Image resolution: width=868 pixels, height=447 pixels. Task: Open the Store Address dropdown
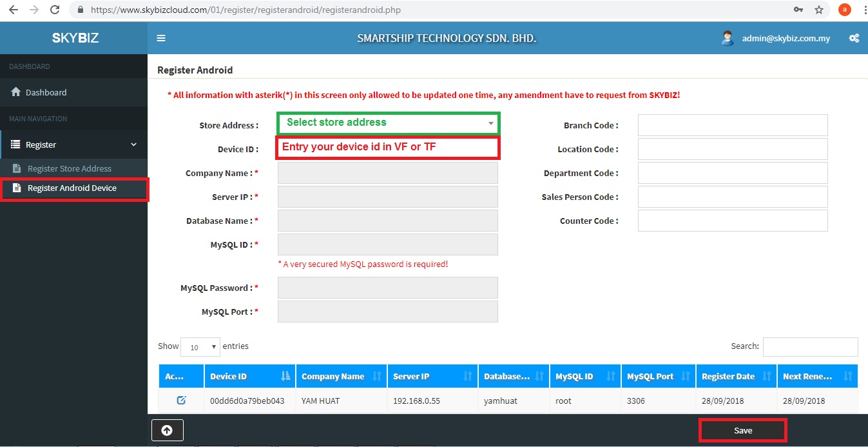[x=388, y=123]
